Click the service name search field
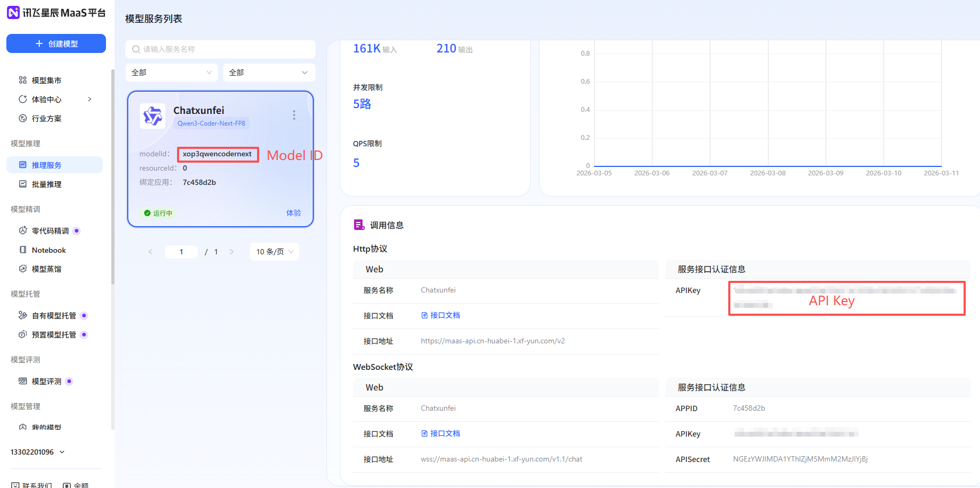The height and width of the screenshot is (488, 980). point(220,49)
